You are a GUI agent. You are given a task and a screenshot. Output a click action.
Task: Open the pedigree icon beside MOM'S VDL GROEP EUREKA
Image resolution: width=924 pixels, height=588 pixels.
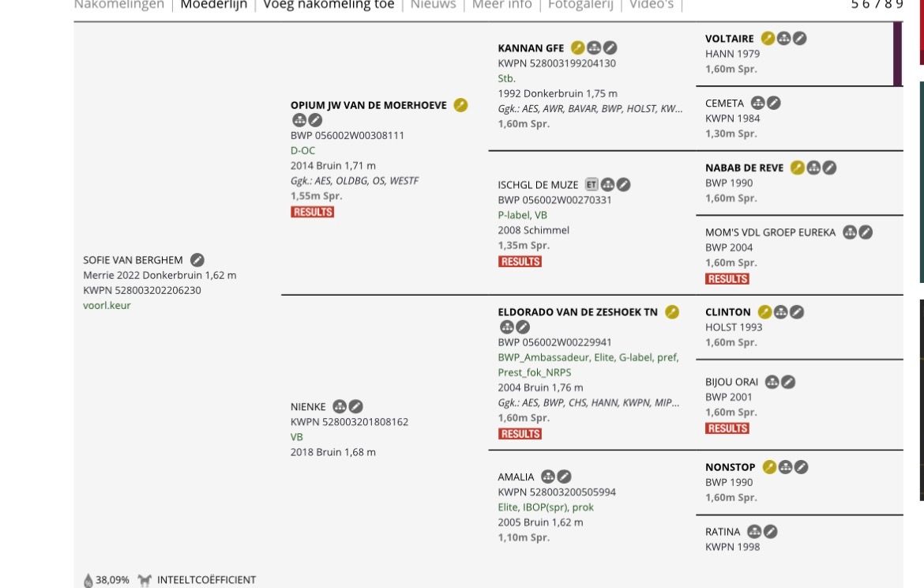tap(850, 232)
